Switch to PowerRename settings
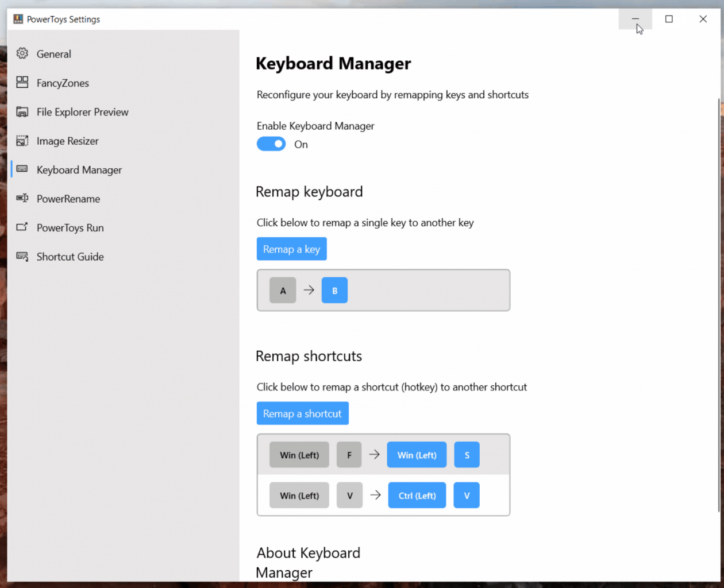The image size is (724, 588). (68, 199)
